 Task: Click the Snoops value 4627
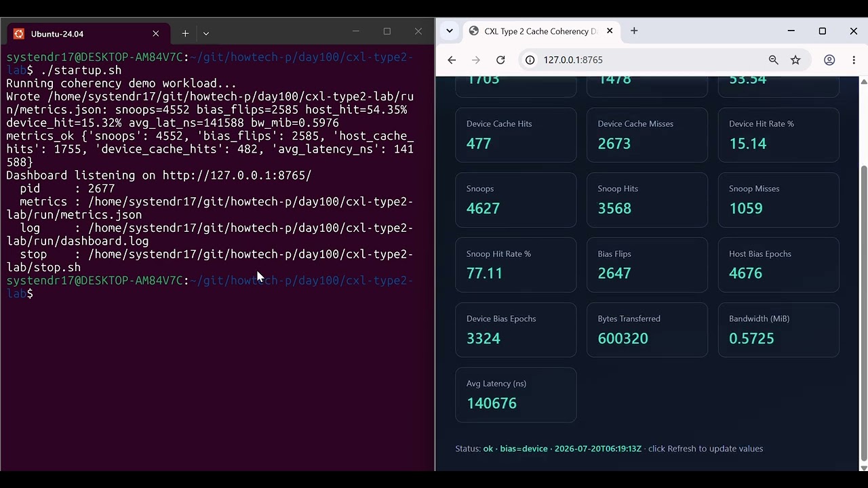click(x=483, y=209)
